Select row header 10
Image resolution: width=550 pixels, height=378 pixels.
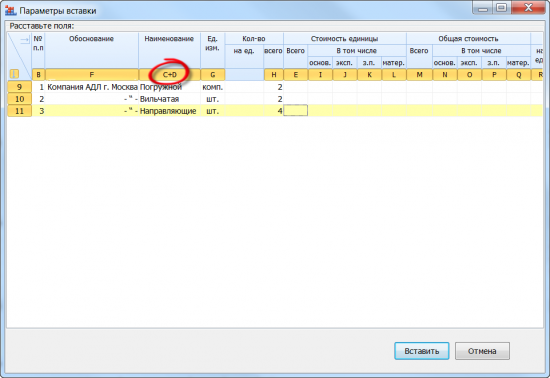[19, 99]
